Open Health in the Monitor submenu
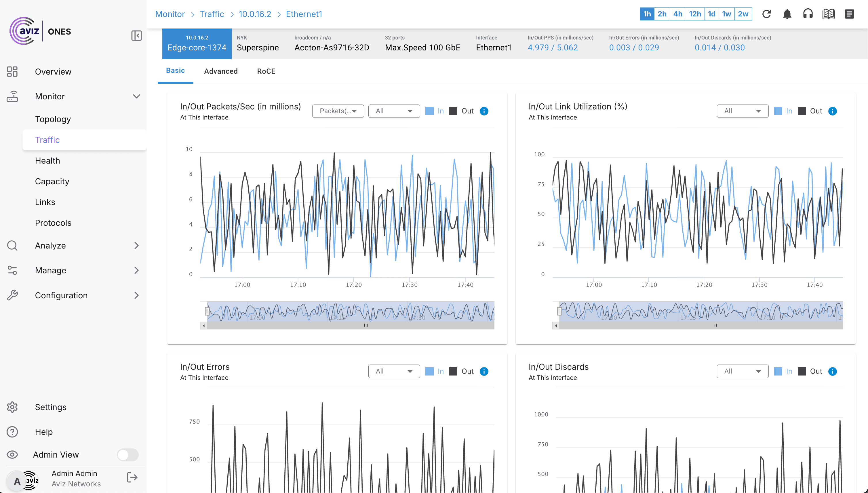Image resolution: width=868 pixels, height=493 pixels. coord(47,160)
